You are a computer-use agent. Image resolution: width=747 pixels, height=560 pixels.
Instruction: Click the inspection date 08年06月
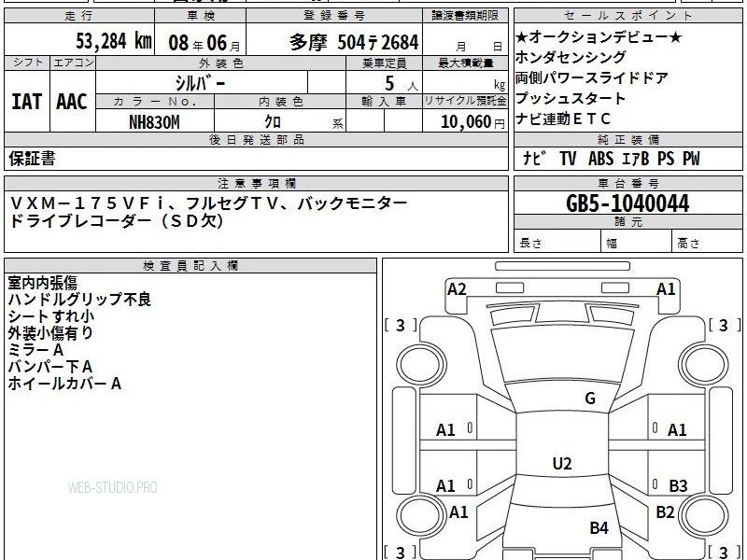coord(204,43)
